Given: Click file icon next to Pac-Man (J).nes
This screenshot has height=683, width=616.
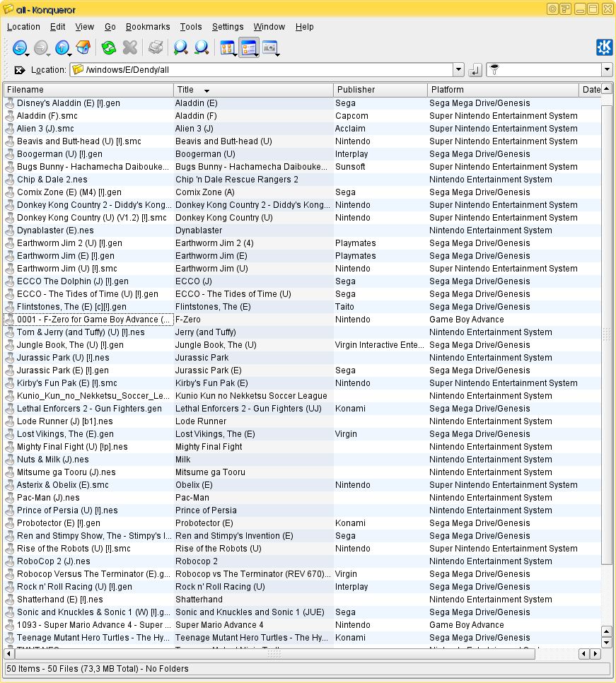Looking at the screenshot, I should pyautogui.click(x=10, y=498).
